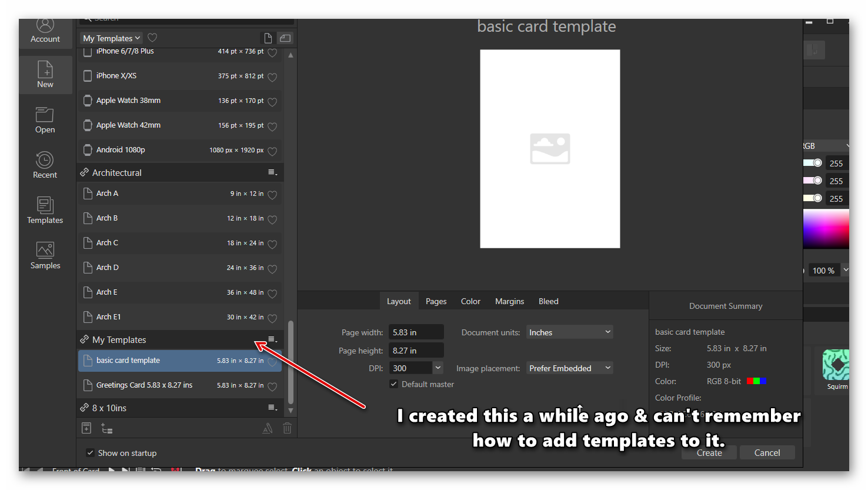Click the third RGB slider handle beside 255
The image size is (868, 490).
pos(817,198)
